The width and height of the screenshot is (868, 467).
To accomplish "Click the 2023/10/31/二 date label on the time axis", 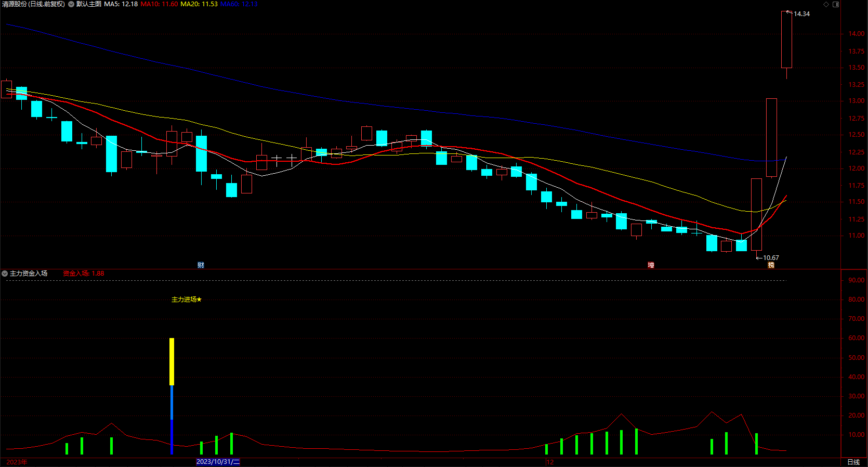I will tap(218, 462).
